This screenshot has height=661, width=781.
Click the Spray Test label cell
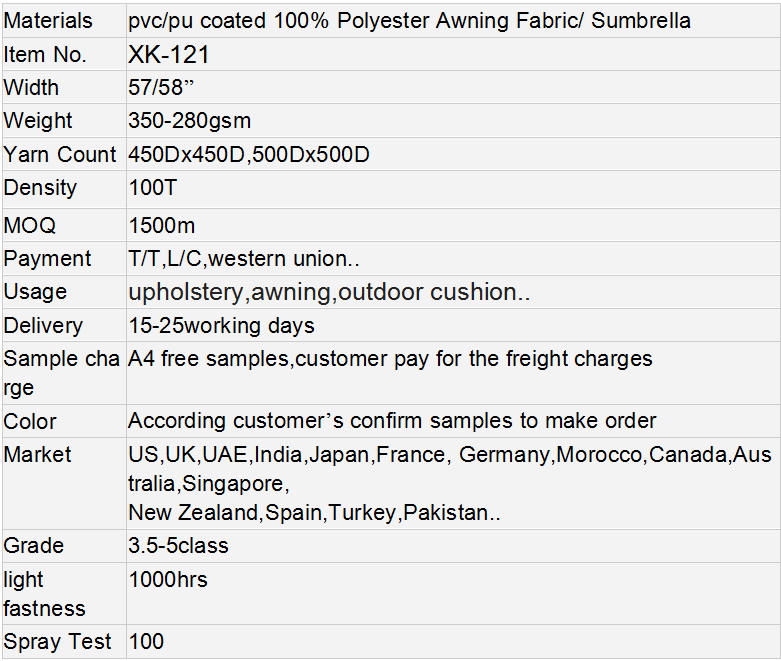pos(58,642)
